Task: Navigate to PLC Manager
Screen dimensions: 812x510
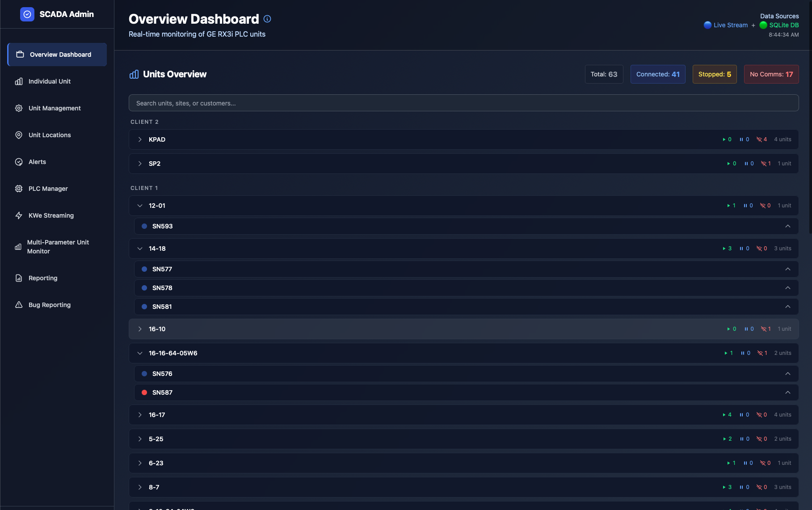Action: tap(57, 189)
